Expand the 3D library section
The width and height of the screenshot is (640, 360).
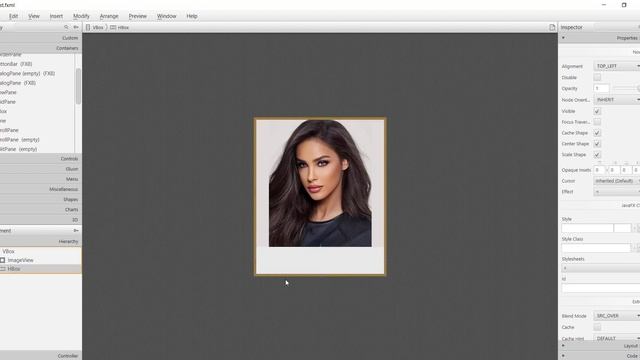click(x=40, y=220)
